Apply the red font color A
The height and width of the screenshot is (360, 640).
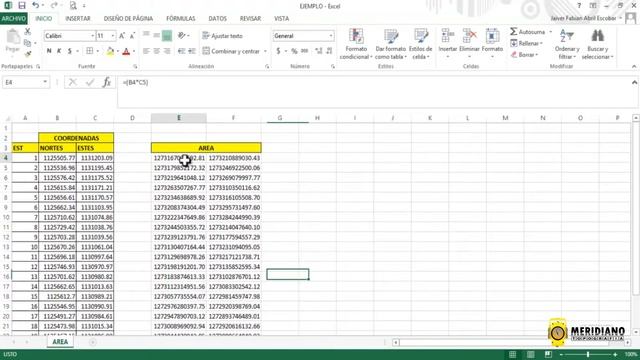126,51
